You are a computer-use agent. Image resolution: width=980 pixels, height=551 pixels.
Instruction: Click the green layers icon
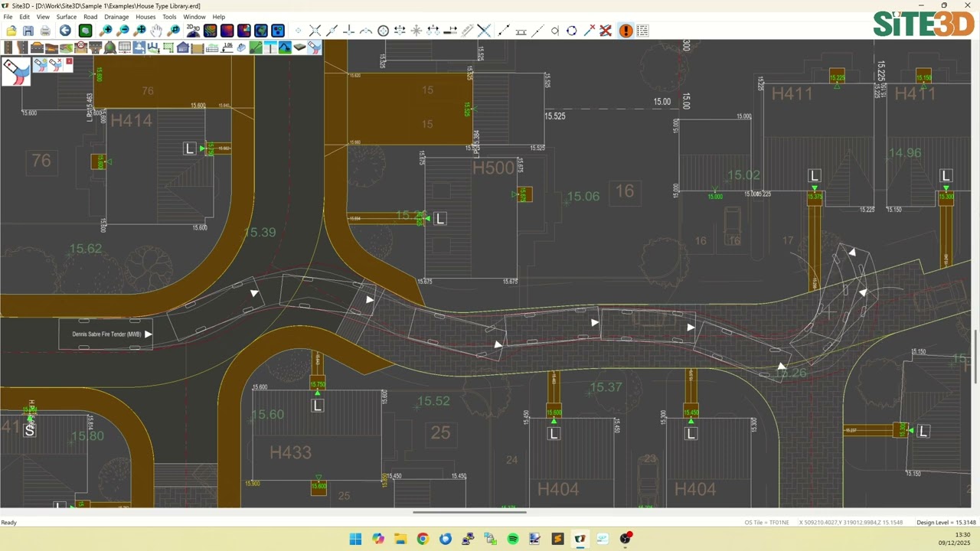click(x=86, y=31)
